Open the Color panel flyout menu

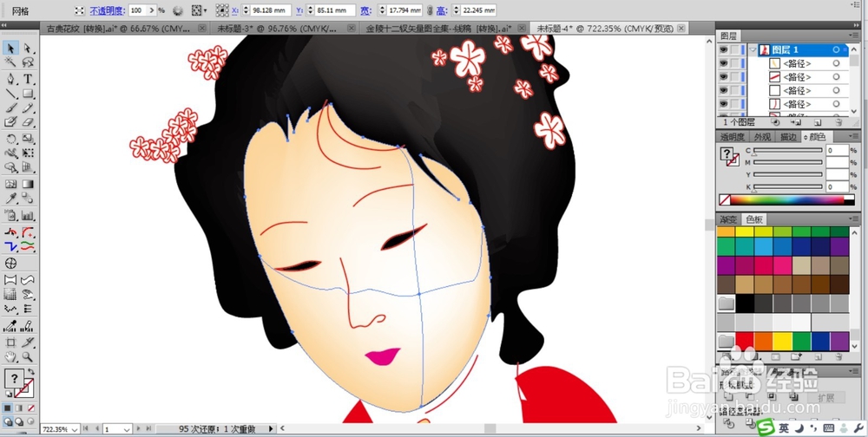click(855, 137)
